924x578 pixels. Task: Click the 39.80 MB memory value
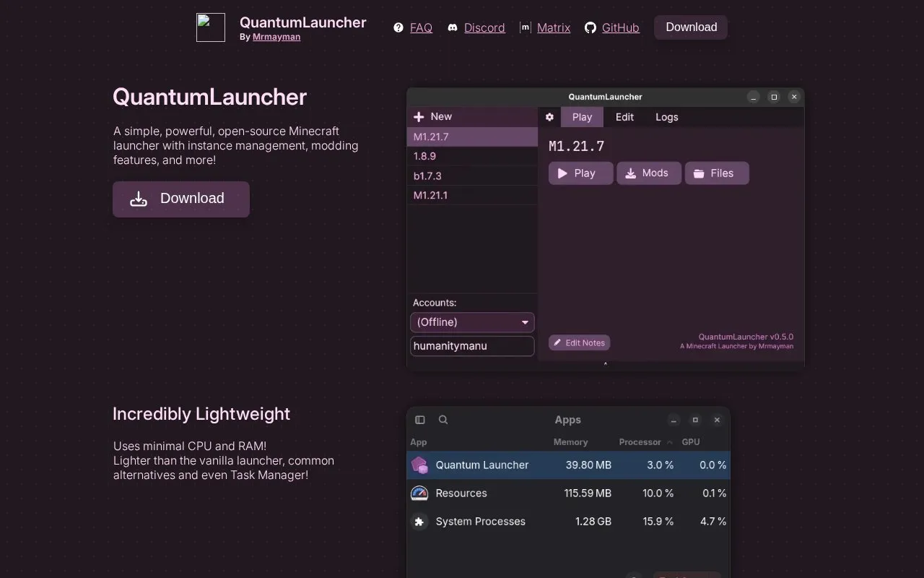pos(588,465)
